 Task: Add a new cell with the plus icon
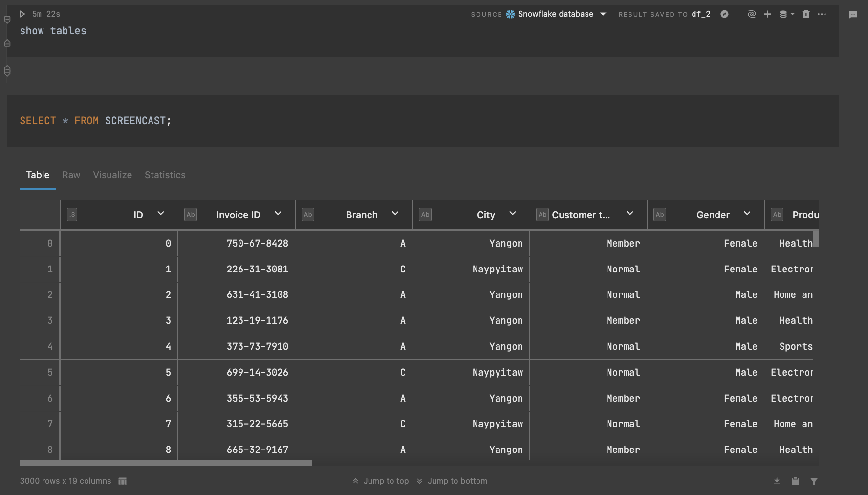(x=767, y=14)
